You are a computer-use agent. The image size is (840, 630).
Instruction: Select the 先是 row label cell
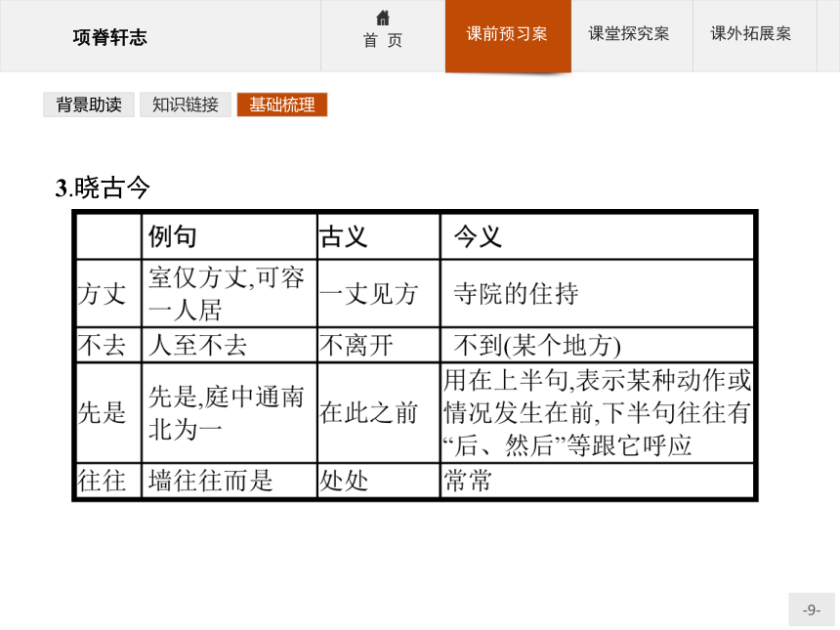[108, 412]
